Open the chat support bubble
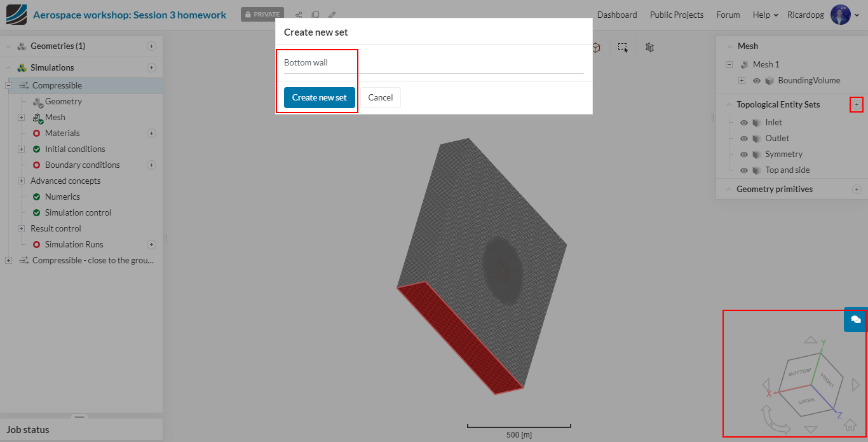The height and width of the screenshot is (442, 868). pyautogui.click(x=855, y=319)
